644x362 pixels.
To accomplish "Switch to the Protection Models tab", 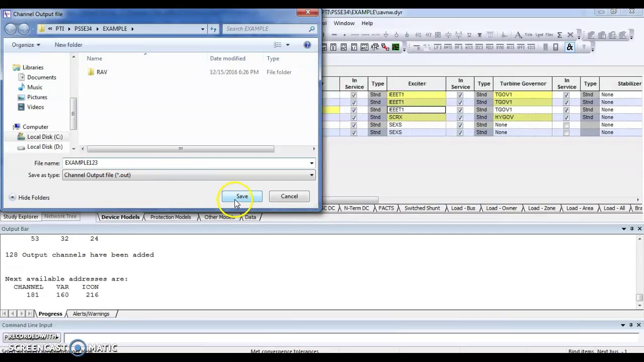I will [170, 217].
